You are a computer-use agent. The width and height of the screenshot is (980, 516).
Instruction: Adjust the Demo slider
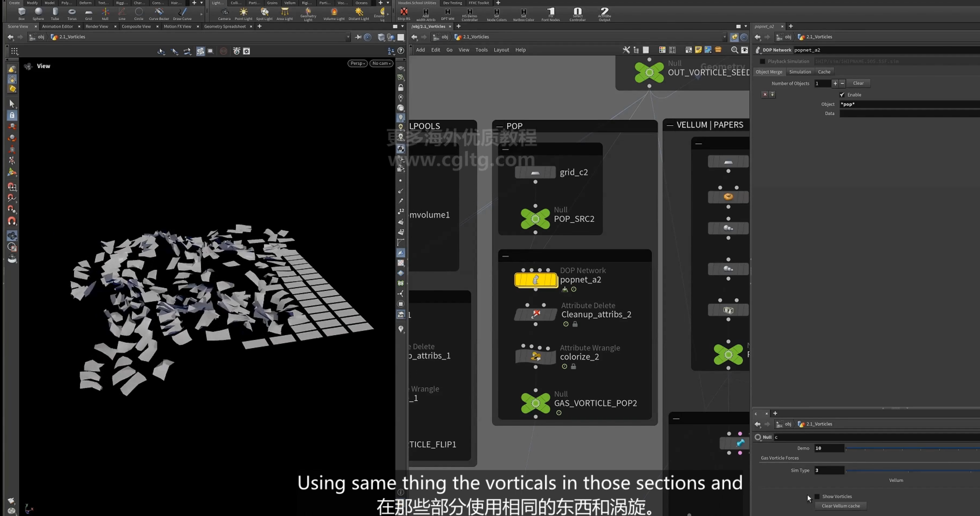pos(913,448)
